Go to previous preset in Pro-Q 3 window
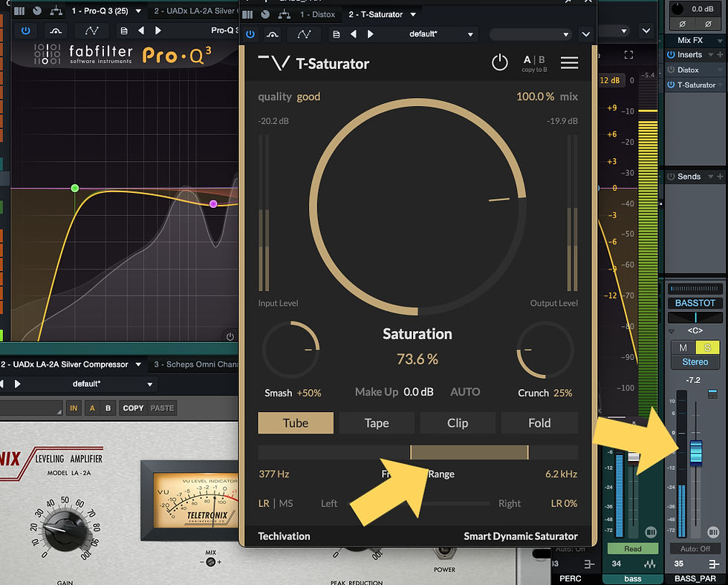 pos(140,30)
